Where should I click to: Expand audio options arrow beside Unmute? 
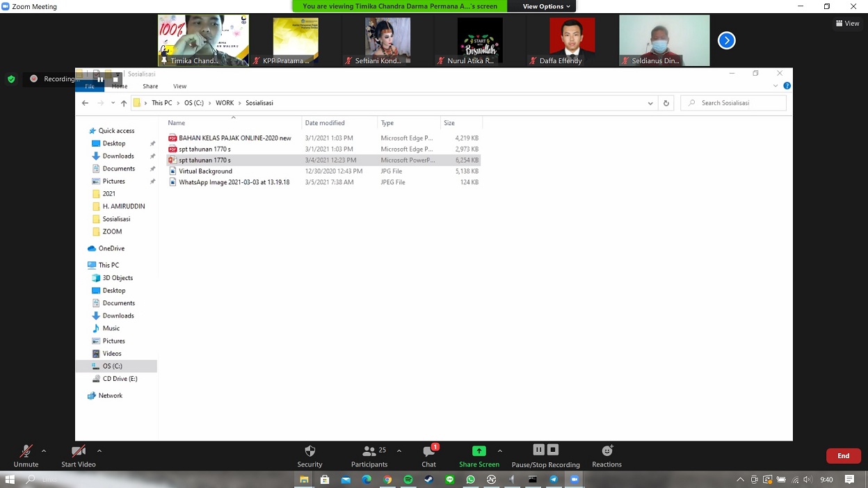tap(44, 450)
